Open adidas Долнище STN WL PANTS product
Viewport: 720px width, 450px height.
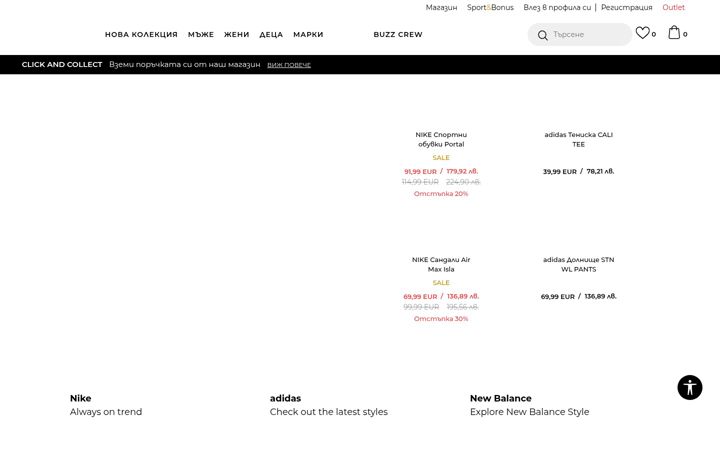(579, 264)
